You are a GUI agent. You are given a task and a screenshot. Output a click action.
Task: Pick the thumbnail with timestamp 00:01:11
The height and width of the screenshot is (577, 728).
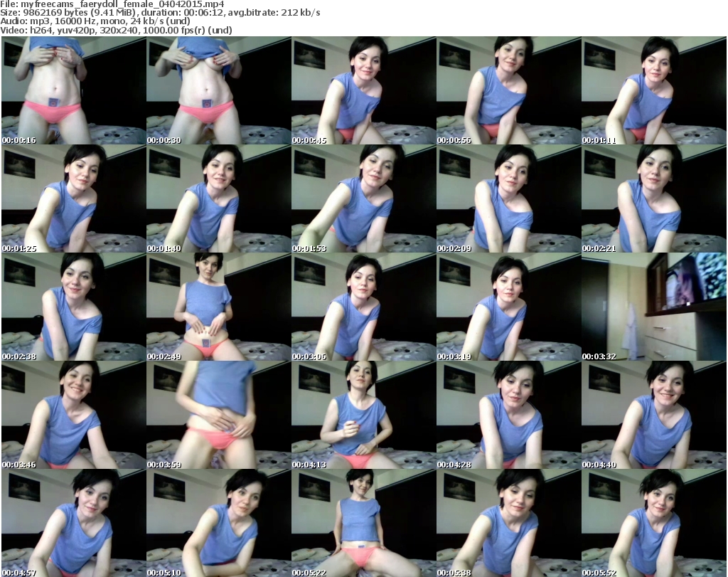[654, 90]
